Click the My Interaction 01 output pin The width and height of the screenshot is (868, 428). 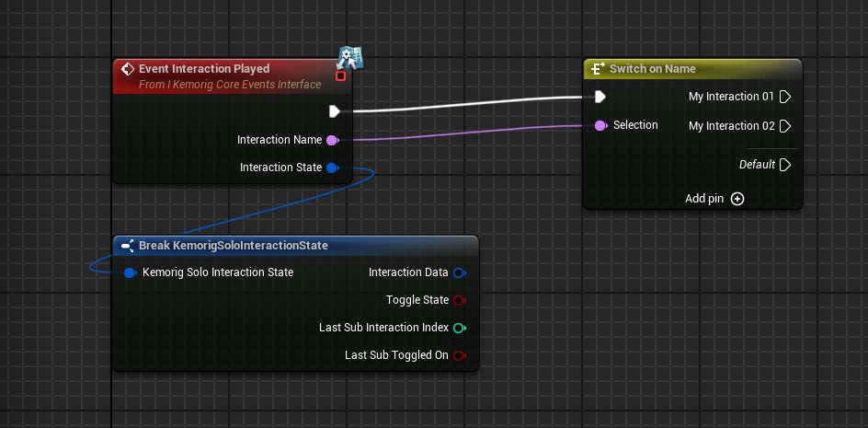pos(785,97)
